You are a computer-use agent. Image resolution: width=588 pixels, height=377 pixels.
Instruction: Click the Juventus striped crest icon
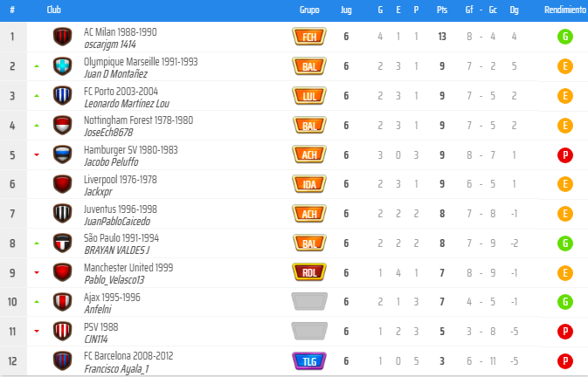pyautogui.click(x=62, y=214)
